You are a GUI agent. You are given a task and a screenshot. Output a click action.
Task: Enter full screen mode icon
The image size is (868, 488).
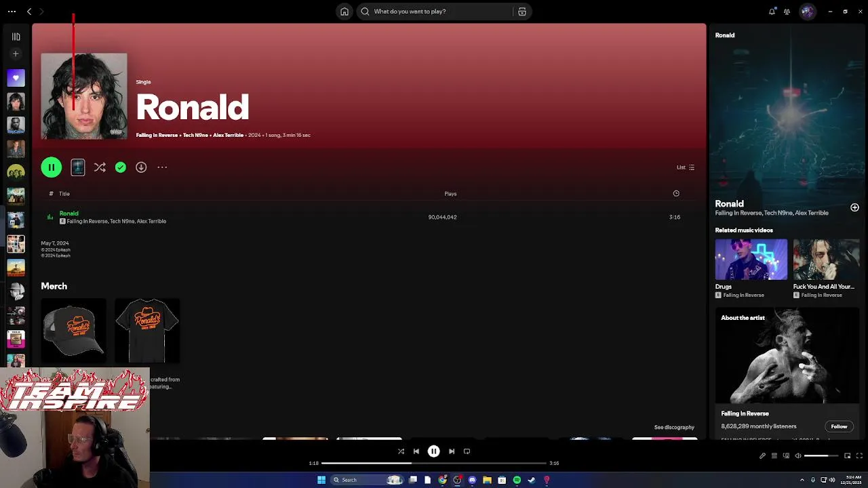pyautogui.click(x=859, y=456)
